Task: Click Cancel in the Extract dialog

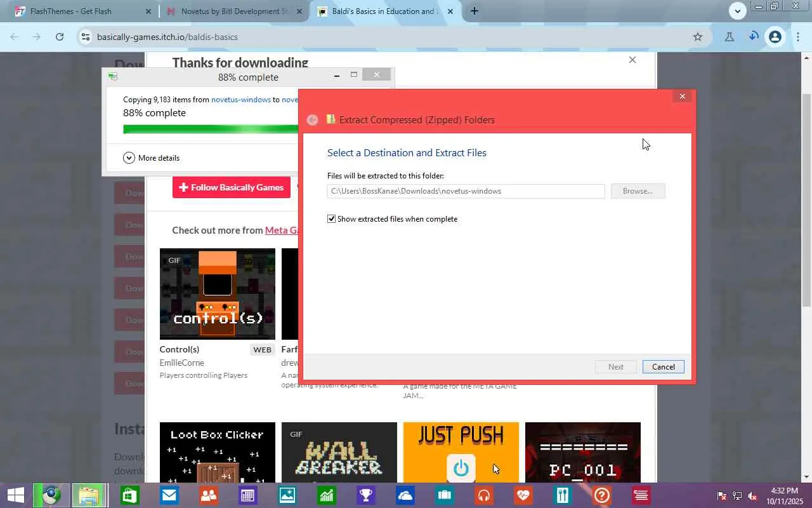Action: pyautogui.click(x=664, y=367)
